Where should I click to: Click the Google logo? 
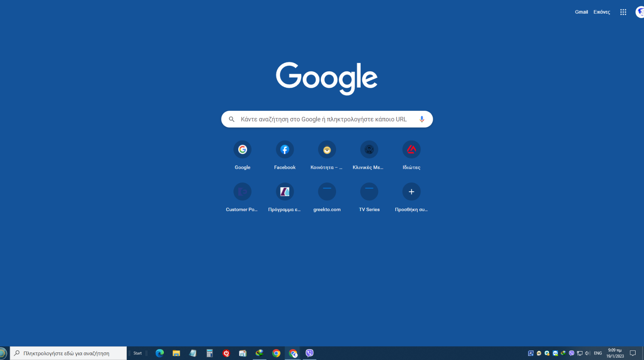327,78
